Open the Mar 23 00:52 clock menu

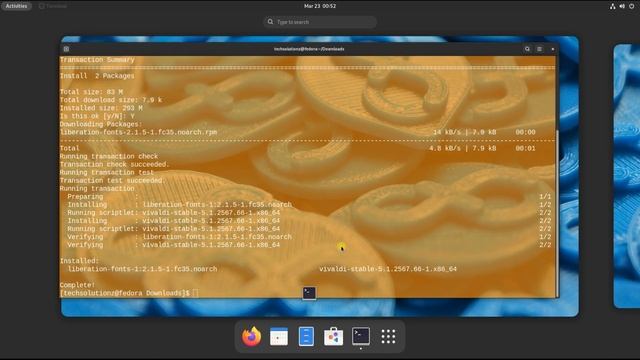[x=320, y=6]
